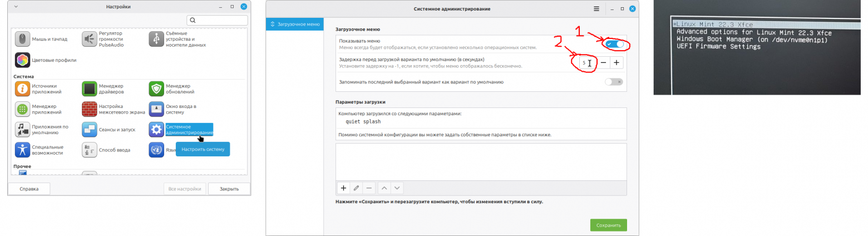This screenshot has width=868, height=236.
Task: Open Регулятор громкости PulseAudio icon
Action: pyautogui.click(x=89, y=40)
